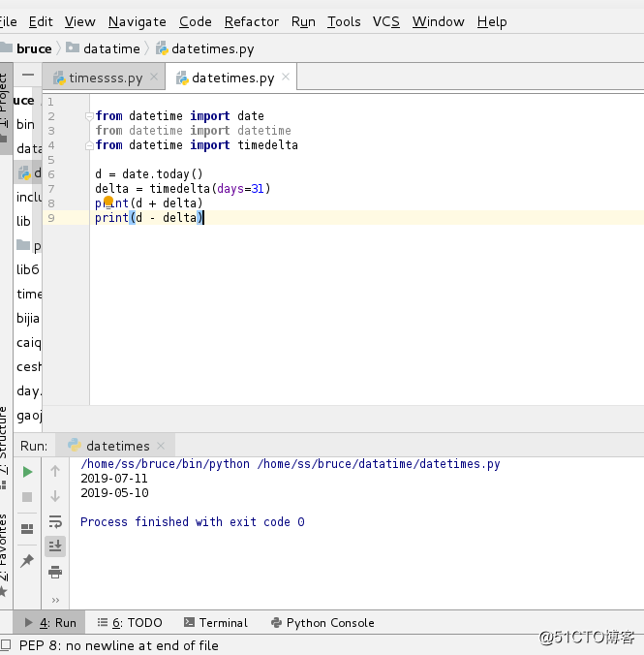Click line number 6 in the gutter
This screenshot has width=644, height=655.
[x=51, y=174]
